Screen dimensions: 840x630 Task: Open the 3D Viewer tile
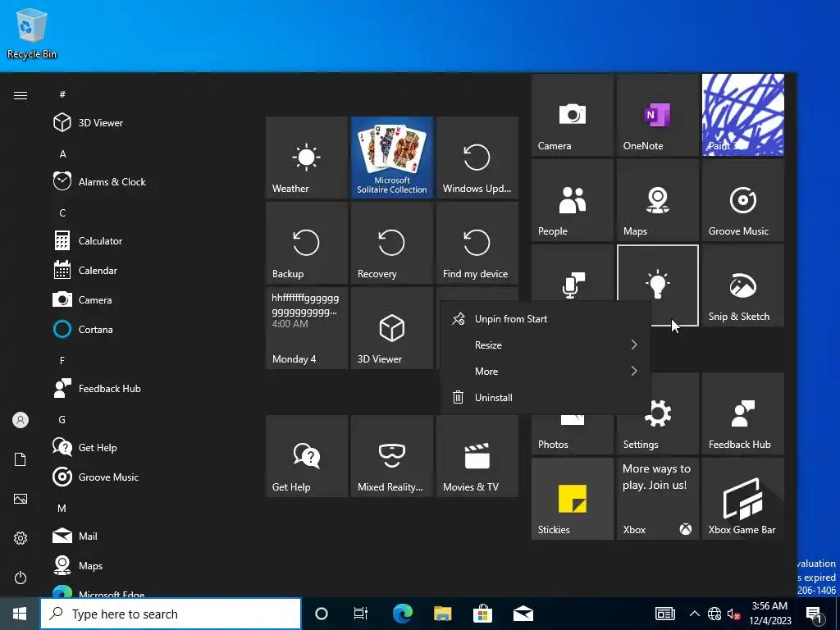tap(392, 328)
